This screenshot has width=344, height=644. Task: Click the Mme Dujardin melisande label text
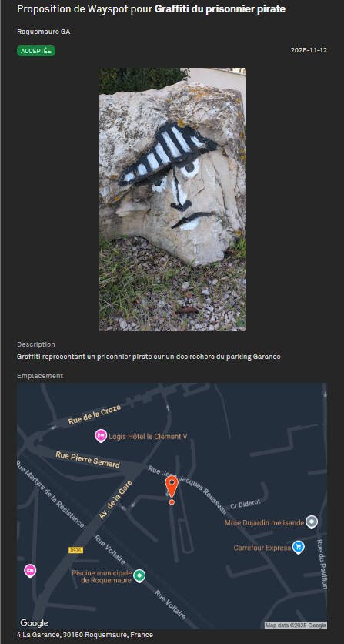(265, 523)
